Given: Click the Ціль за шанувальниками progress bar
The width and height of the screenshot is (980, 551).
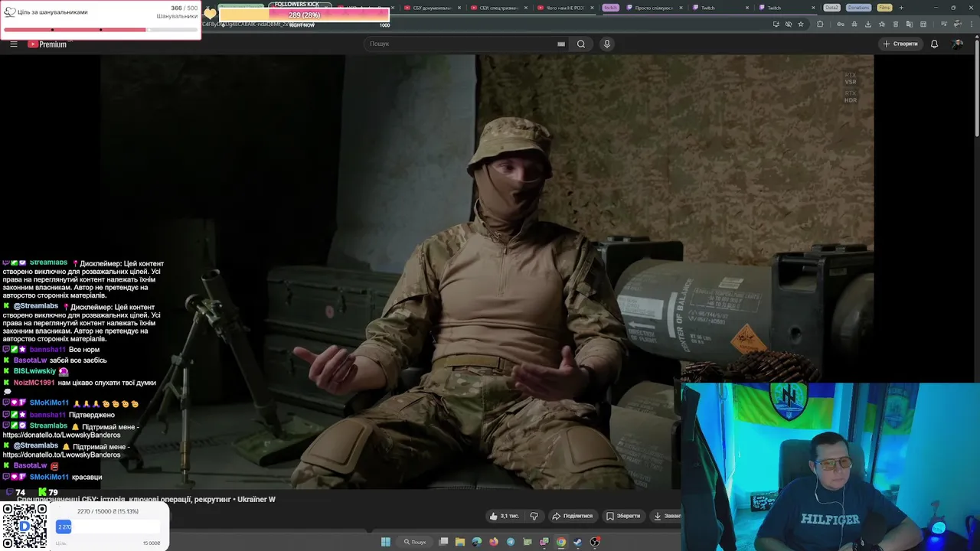Looking at the screenshot, I should point(100,30).
